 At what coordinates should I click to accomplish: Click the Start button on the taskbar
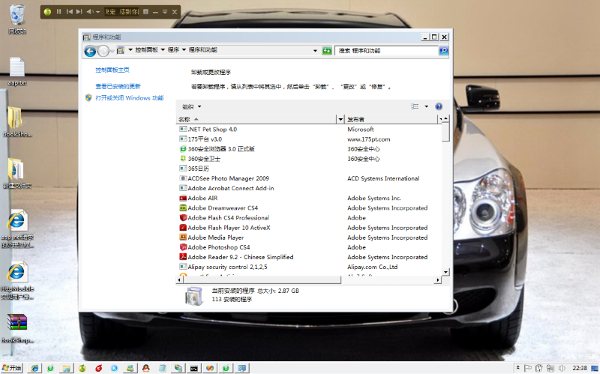pyautogui.click(x=12, y=368)
